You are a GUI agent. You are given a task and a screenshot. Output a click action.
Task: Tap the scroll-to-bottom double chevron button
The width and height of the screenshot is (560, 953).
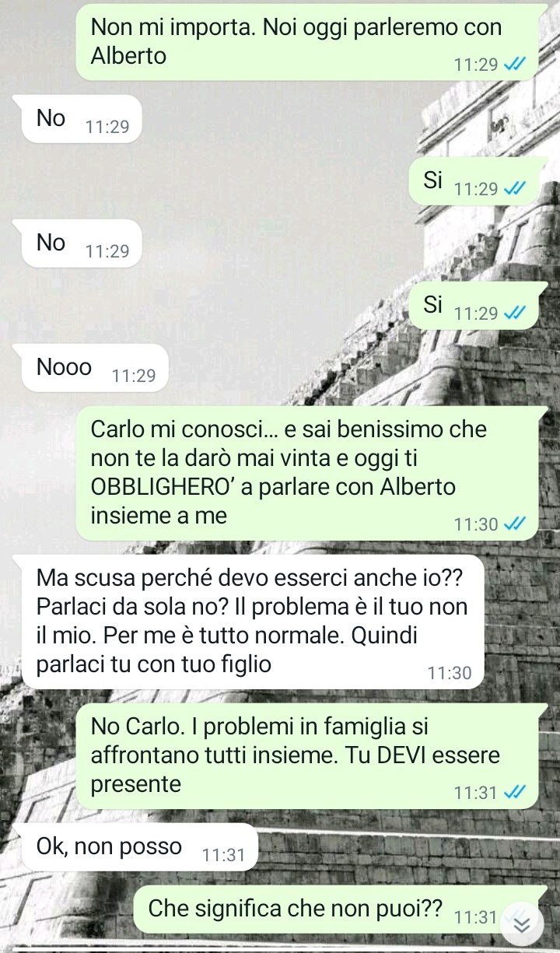(x=523, y=923)
